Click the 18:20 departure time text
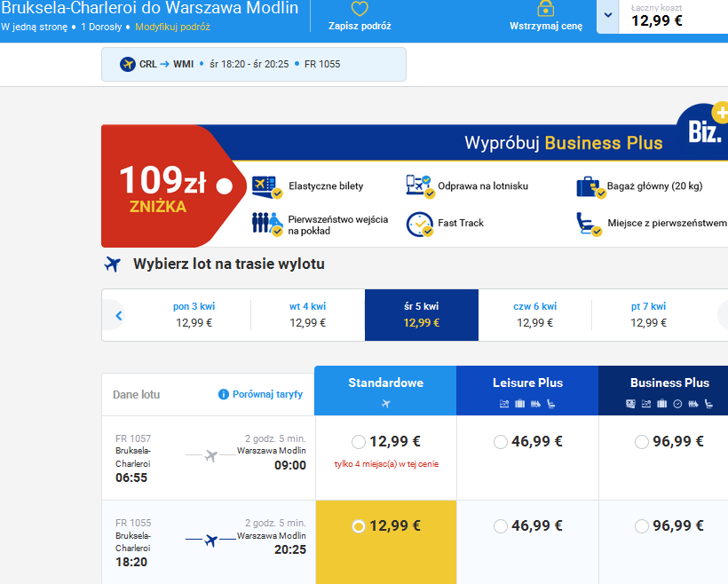Image resolution: width=728 pixels, height=584 pixels. [131, 562]
